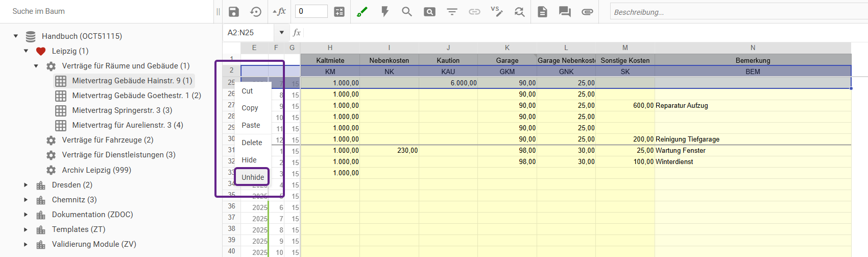Click the filter lines icon
Image resolution: width=868 pixels, height=257 pixels.
452,12
